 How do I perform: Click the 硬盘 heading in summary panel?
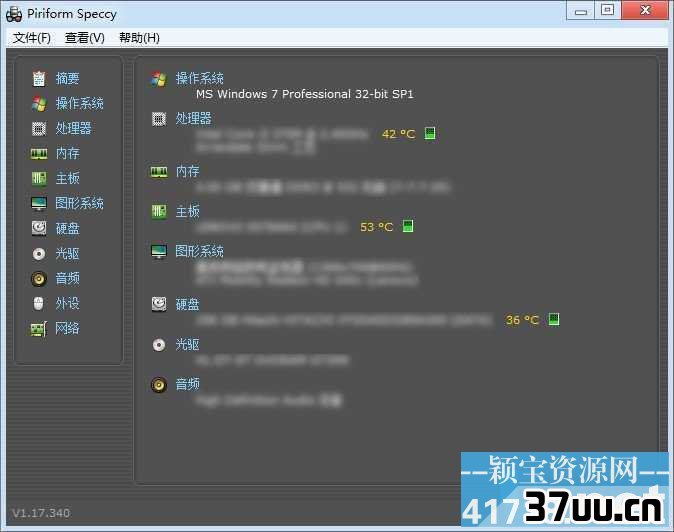pyautogui.click(x=187, y=304)
